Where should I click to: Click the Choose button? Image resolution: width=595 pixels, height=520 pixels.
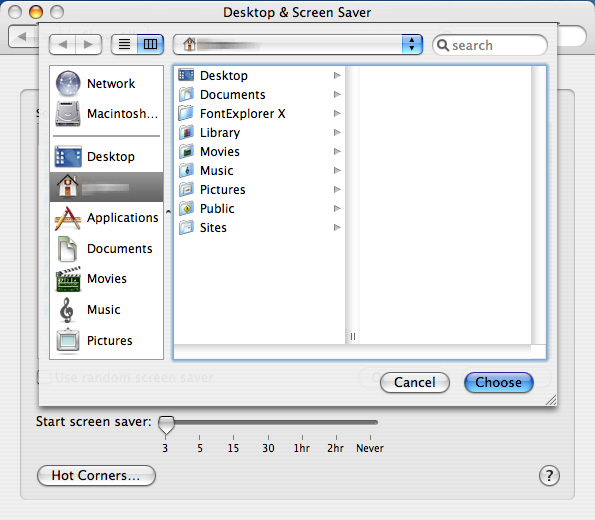point(499,382)
